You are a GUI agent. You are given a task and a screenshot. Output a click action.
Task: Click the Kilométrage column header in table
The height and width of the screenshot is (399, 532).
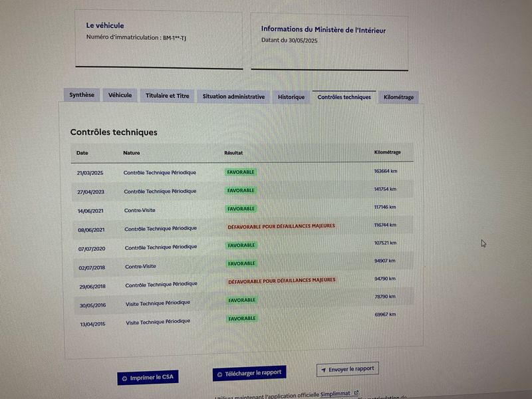pos(387,152)
